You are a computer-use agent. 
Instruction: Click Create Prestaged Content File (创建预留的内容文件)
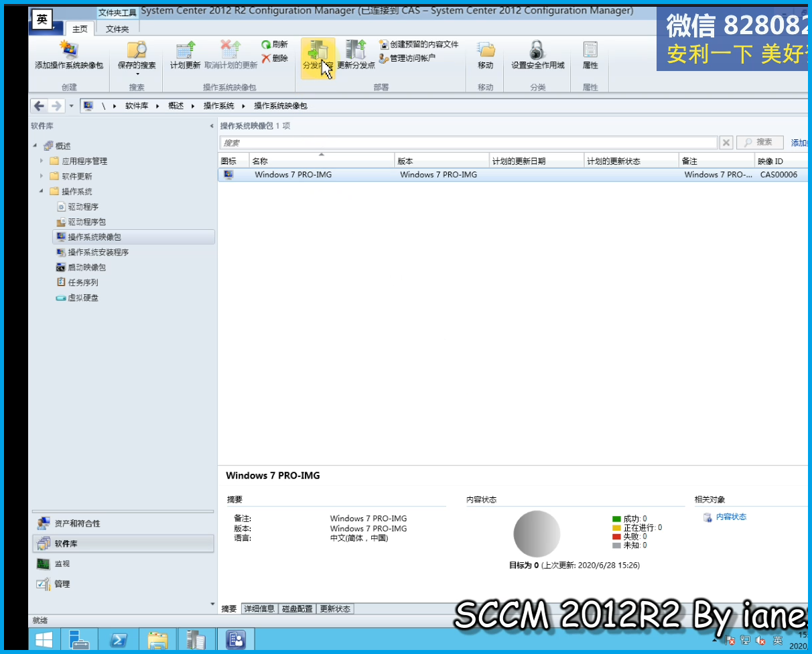pos(419,44)
